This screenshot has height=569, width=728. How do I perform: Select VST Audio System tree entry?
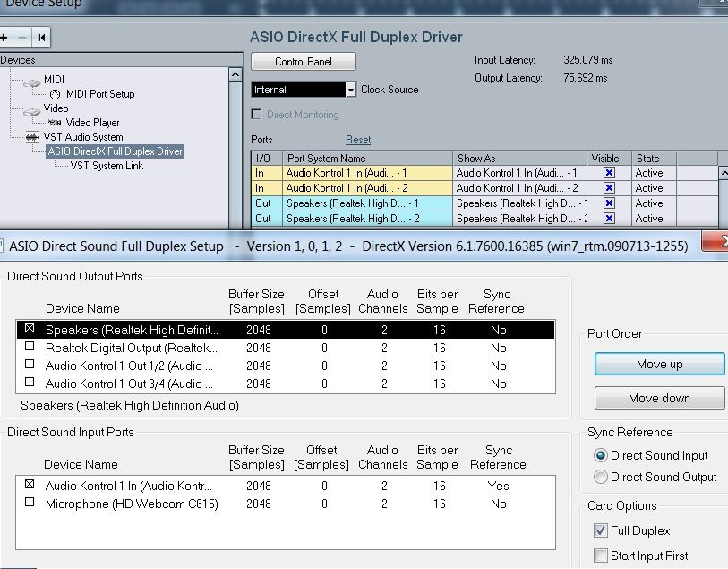83,137
